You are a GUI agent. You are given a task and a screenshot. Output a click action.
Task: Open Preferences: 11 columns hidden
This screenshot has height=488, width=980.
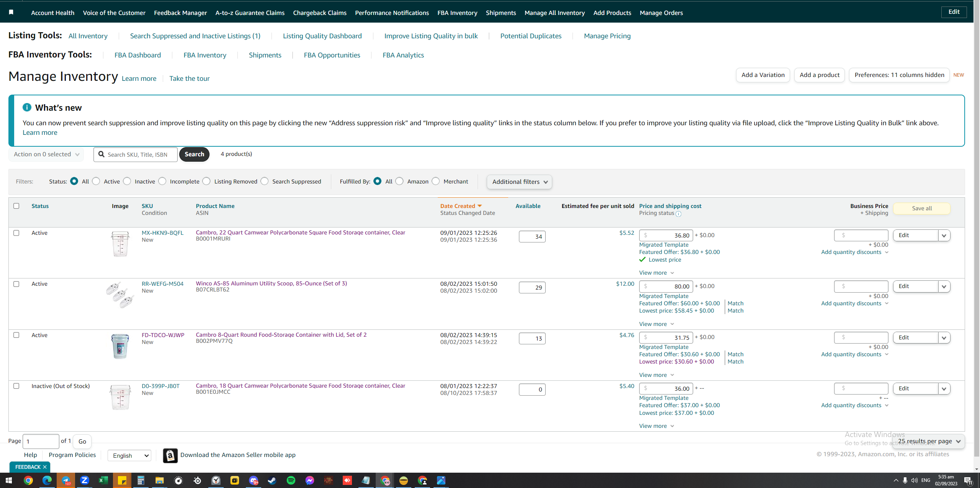tap(899, 75)
